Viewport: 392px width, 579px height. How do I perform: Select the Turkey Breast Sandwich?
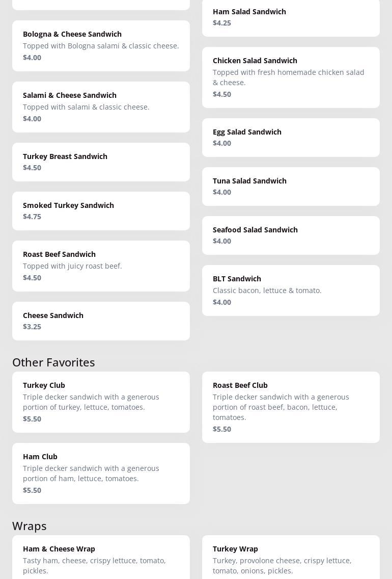pos(101,162)
